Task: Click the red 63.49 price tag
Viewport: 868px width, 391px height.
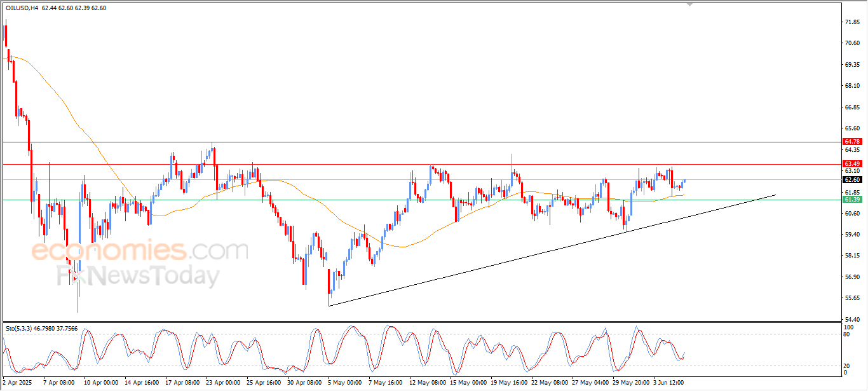Action: coord(852,163)
